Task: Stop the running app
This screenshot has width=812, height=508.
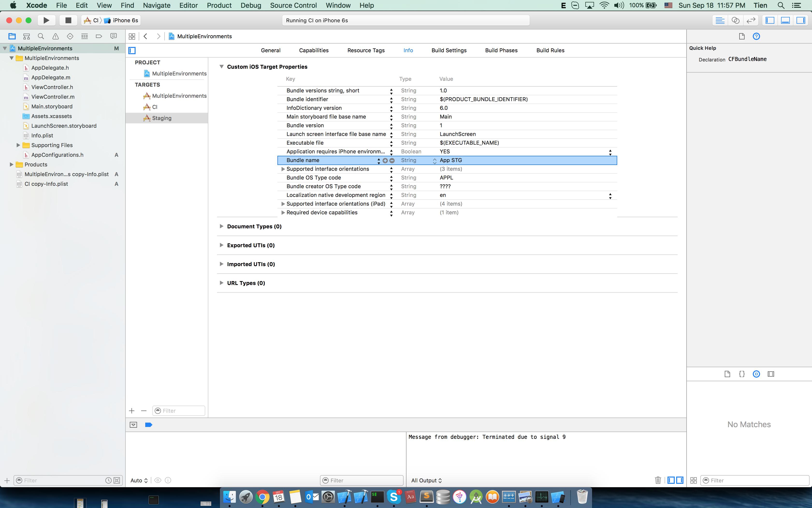Action: (x=68, y=20)
